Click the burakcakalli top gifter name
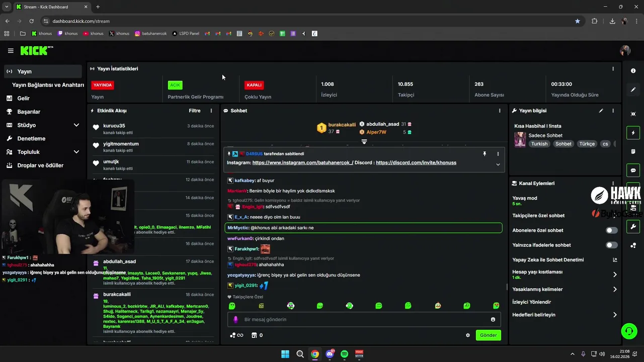The height and width of the screenshot is (362, 644). click(x=342, y=125)
